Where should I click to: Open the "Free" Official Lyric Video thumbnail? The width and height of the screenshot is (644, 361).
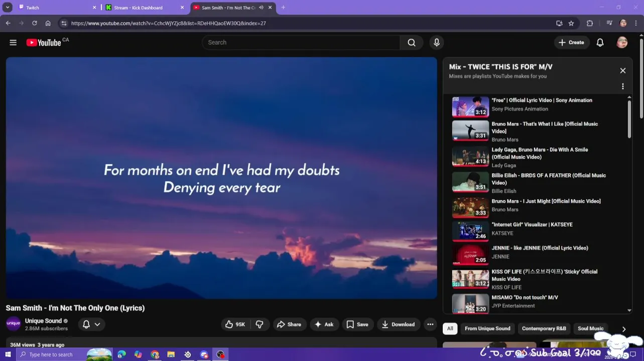click(470, 107)
